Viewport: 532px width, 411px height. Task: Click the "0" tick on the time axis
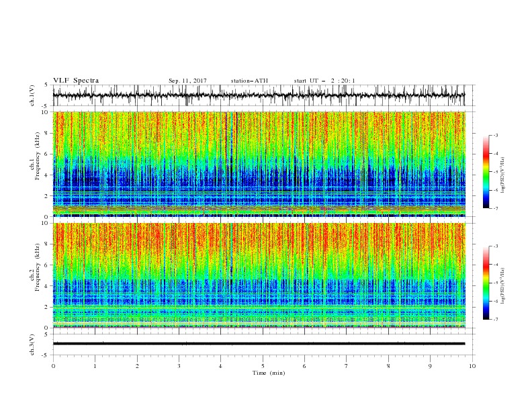coord(53,366)
